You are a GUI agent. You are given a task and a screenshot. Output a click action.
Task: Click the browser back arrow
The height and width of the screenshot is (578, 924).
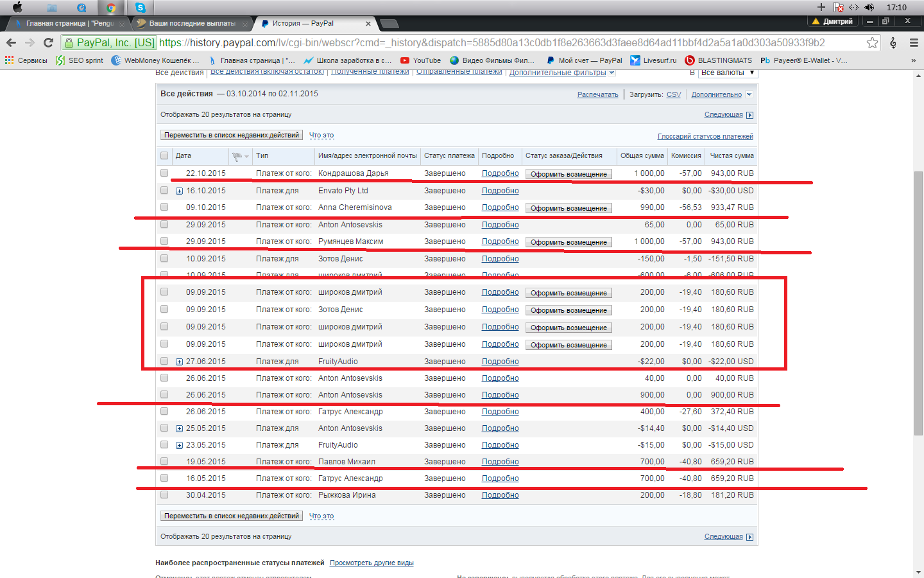(x=11, y=42)
